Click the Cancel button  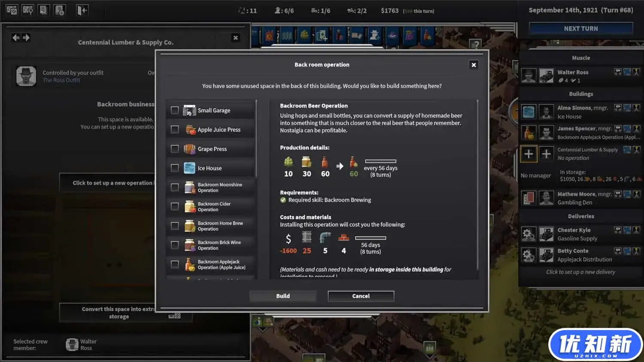[x=361, y=296]
